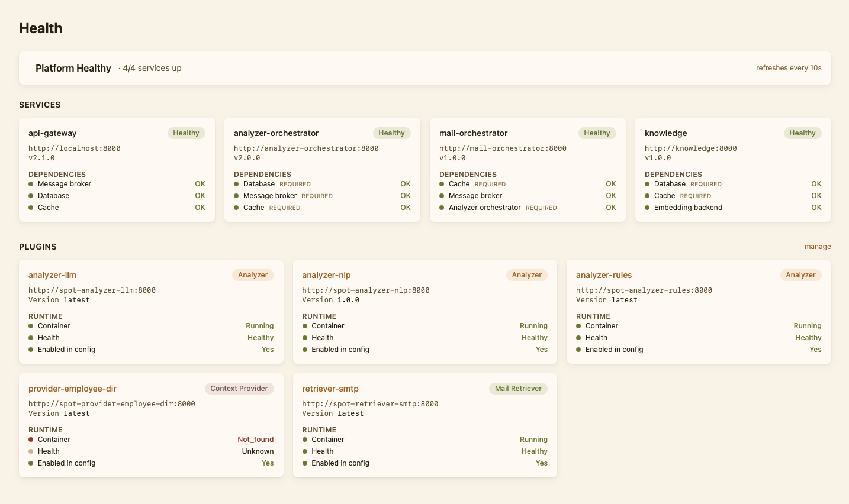Click the http://spot-retriever-smtp:8000 URL
The height and width of the screenshot is (504, 849).
click(x=370, y=404)
